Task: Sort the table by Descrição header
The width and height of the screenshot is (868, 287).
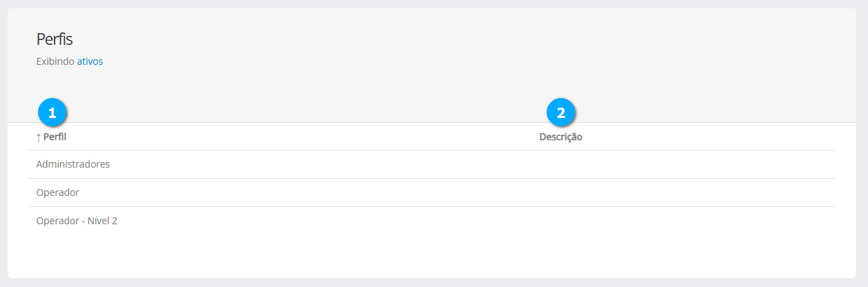Action: (x=560, y=137)
